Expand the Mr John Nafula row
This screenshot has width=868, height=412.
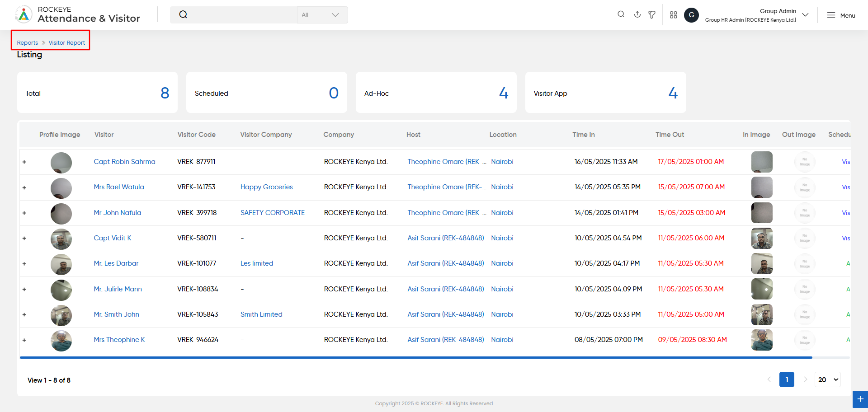pos(24,213)
